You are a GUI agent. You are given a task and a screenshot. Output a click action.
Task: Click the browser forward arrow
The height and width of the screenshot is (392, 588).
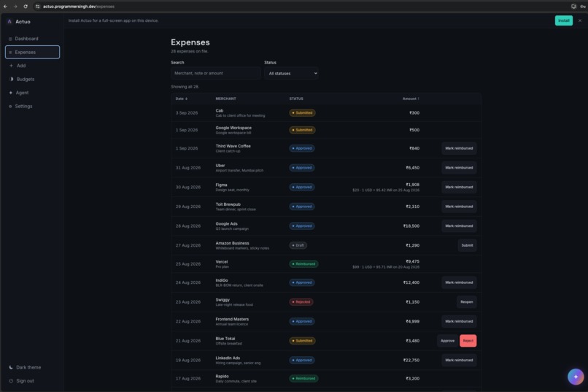click(x=15, y=7)
